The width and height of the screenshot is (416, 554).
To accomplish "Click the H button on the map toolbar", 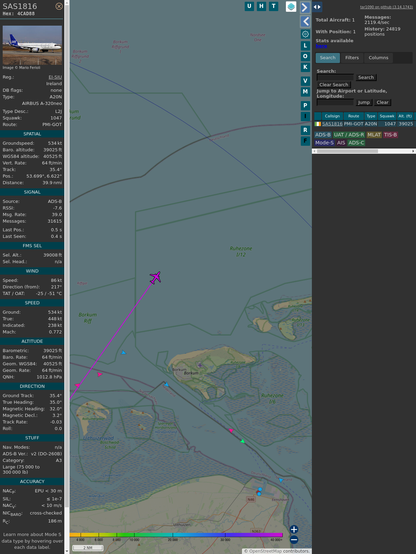I will click(261, 6).
